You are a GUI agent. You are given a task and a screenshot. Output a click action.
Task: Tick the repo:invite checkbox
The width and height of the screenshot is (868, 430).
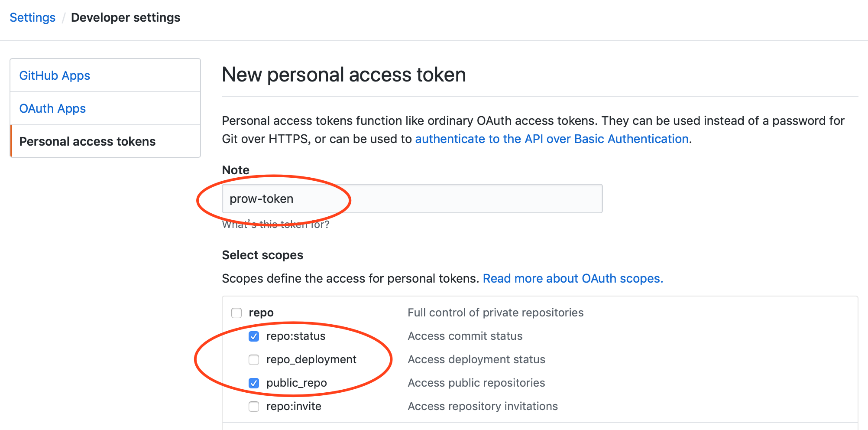(254, 407)
